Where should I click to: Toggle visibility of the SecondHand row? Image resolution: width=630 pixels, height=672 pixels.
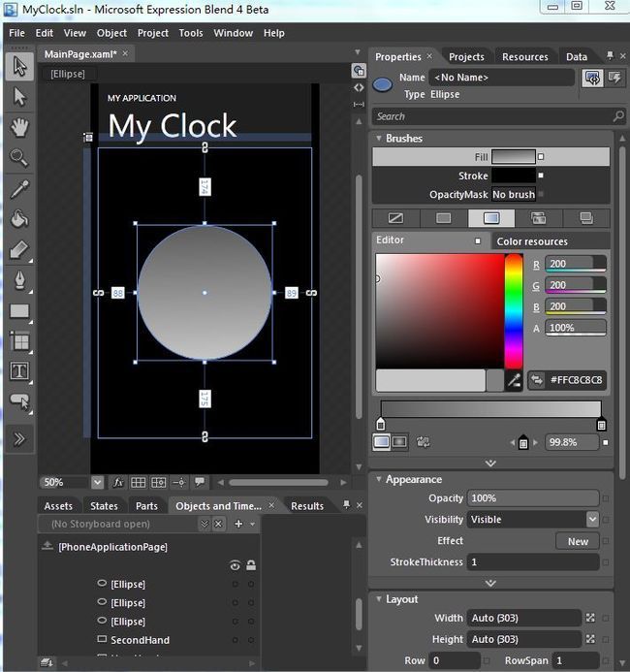pyautogui.click(x=235, y=640)
